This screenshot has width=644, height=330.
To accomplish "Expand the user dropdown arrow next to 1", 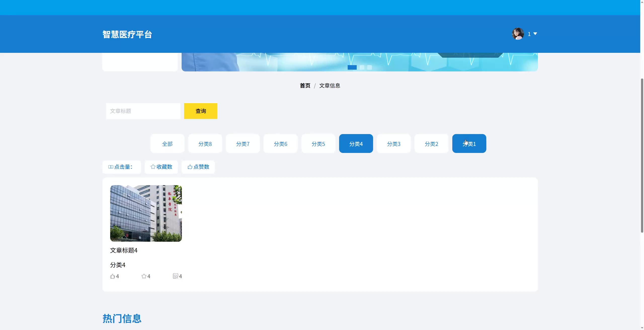I will point(535,34).
